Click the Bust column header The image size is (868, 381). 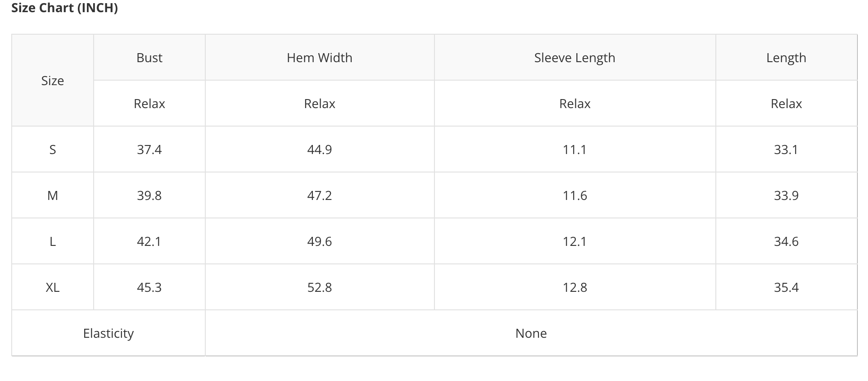point(149,58)
